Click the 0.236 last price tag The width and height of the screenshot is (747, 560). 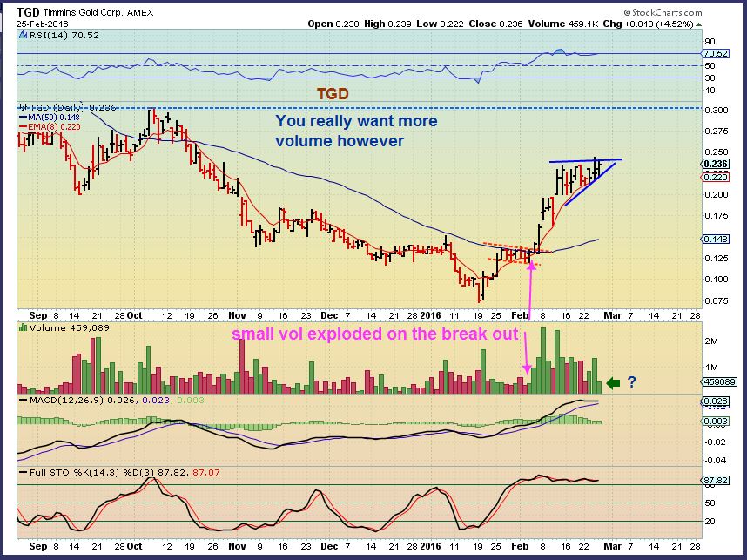pos(716,164)
